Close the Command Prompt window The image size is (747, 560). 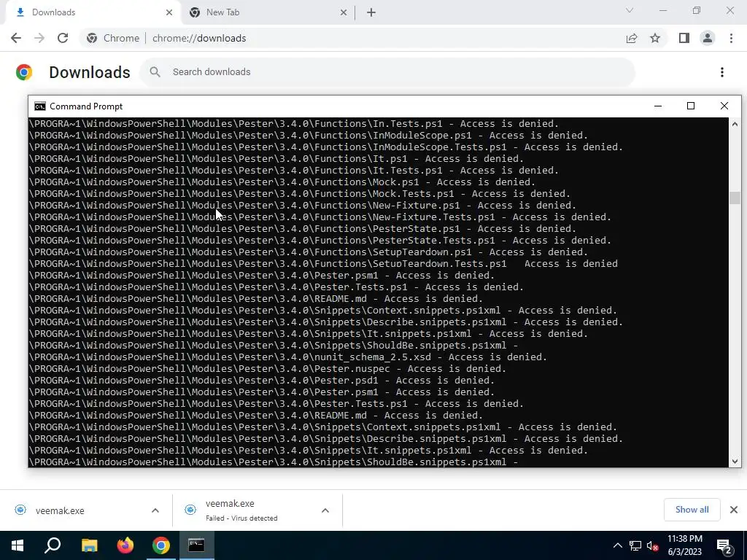coord(724,106)
